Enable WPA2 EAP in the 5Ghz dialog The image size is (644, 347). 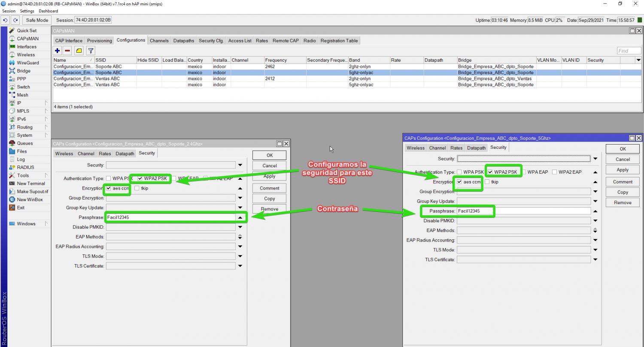point(555,172)
